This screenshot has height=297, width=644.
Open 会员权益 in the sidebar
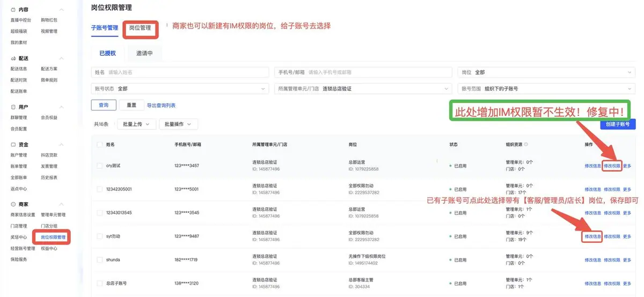point(49,117)
